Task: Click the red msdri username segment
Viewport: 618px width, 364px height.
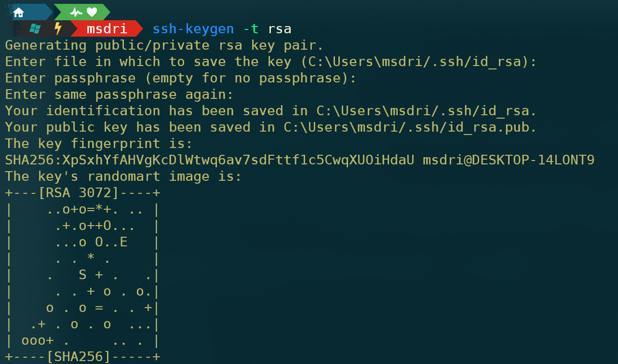Action: pos(107,29)
